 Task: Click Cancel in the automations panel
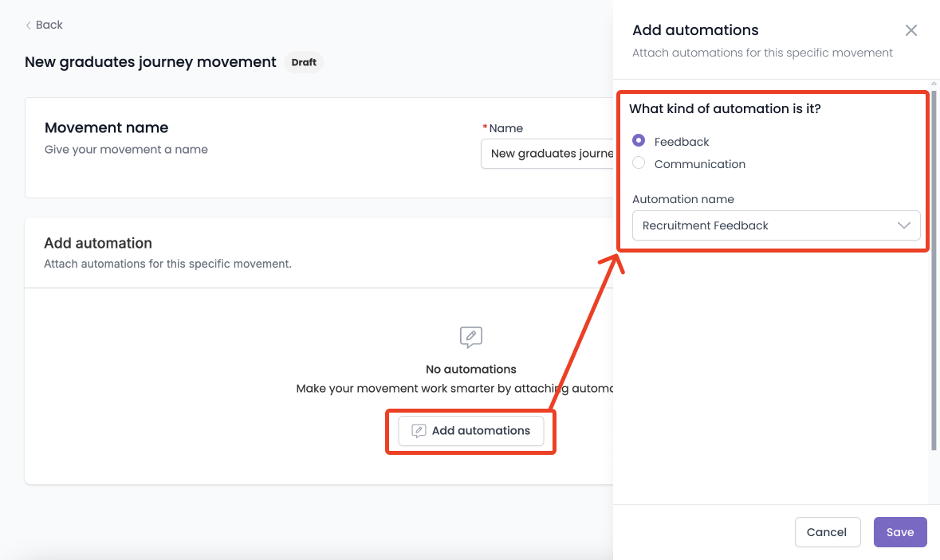pos(827,532)
